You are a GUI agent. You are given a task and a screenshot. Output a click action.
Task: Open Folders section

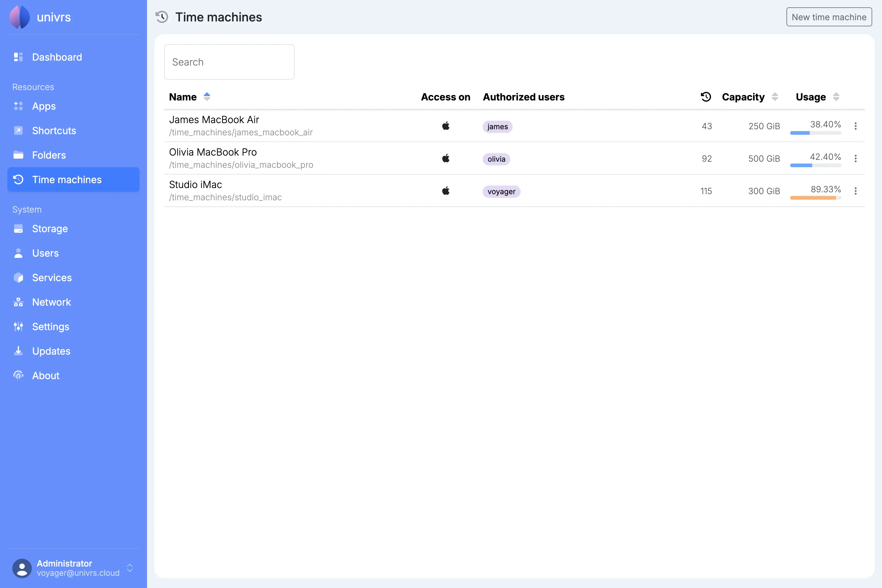(x=73, y=155)
